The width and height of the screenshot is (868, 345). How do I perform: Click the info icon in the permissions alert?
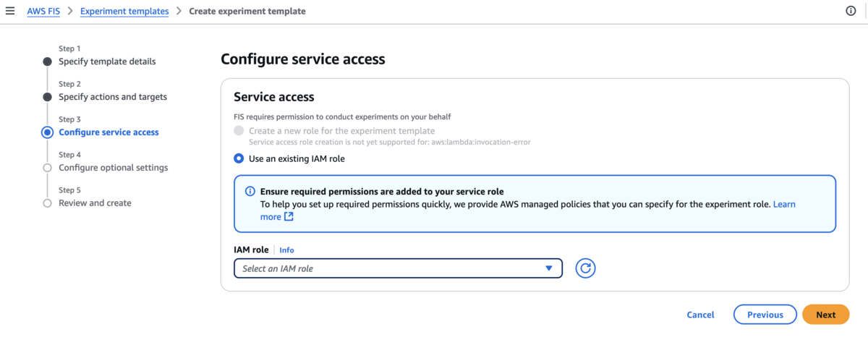(250, 192)
